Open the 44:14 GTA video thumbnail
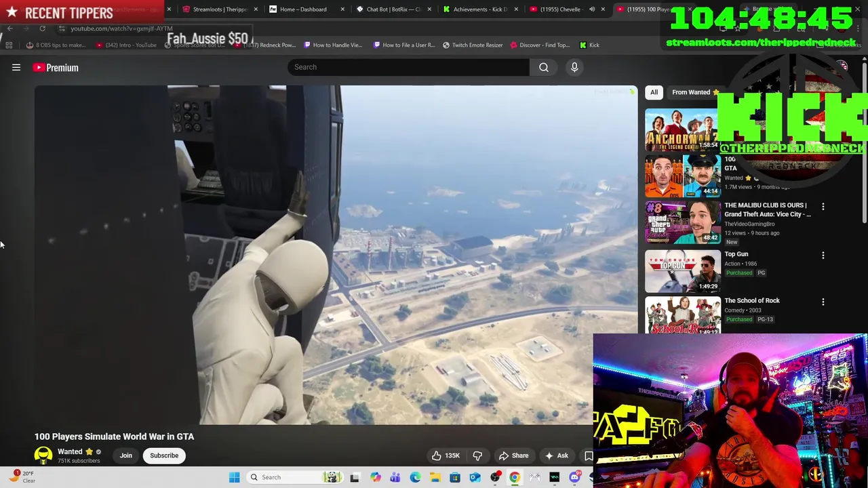 [682, 176]
